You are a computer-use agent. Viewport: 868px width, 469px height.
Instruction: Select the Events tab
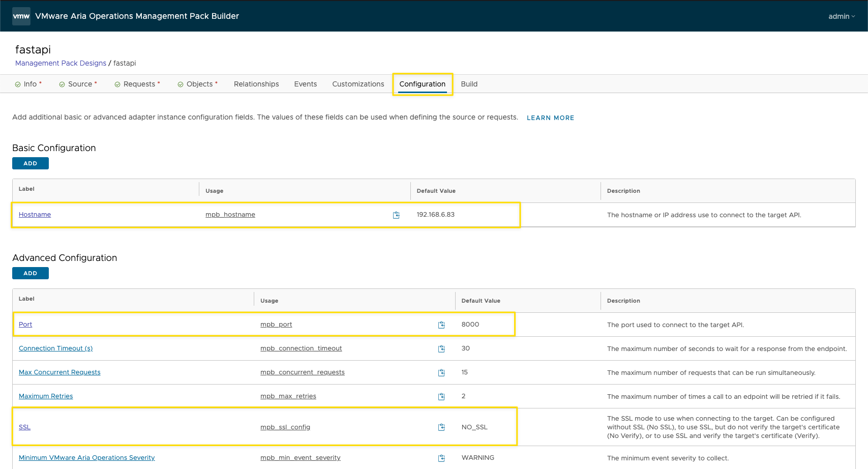point(305,84)
